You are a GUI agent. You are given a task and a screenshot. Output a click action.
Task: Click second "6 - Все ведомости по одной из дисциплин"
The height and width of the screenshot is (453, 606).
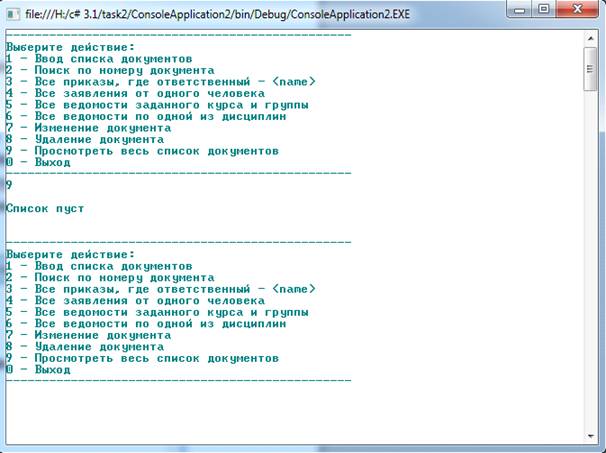pyautogui.click(x=146, y=324)
